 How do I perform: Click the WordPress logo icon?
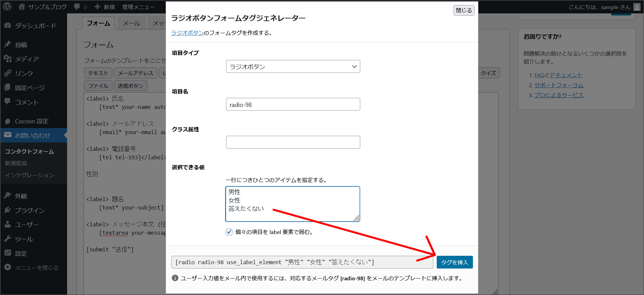[x=7, y=6]
